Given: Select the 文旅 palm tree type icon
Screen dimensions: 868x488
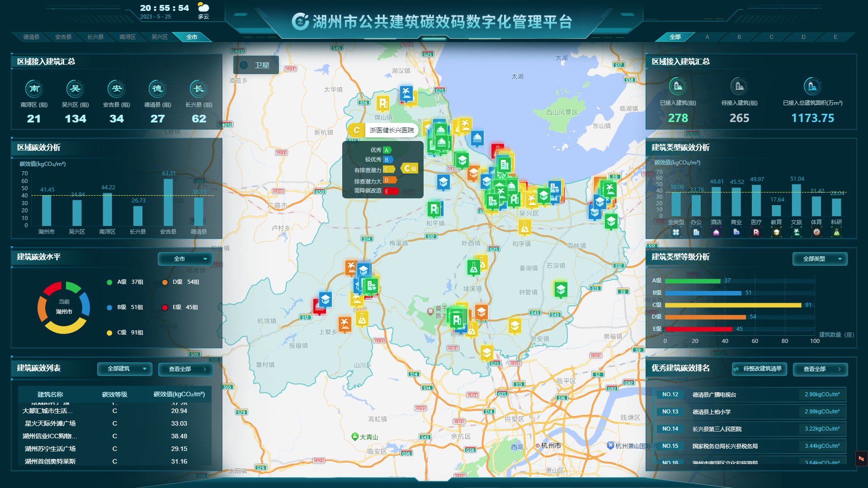Looking at the screenshot, I should pos(797,232).
